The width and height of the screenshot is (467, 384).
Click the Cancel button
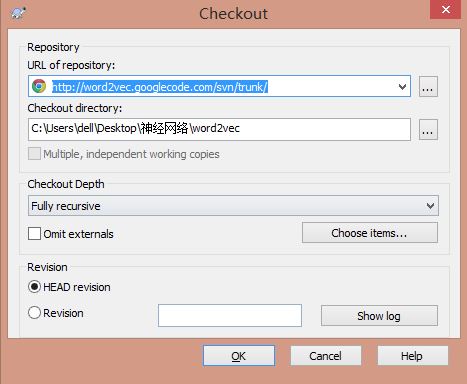pos(326,356)
